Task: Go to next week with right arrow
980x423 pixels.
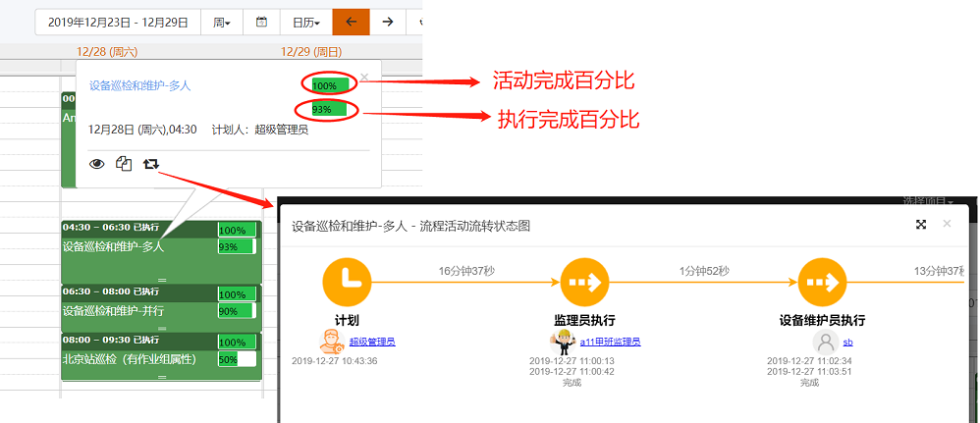Action: click(388, 22)
